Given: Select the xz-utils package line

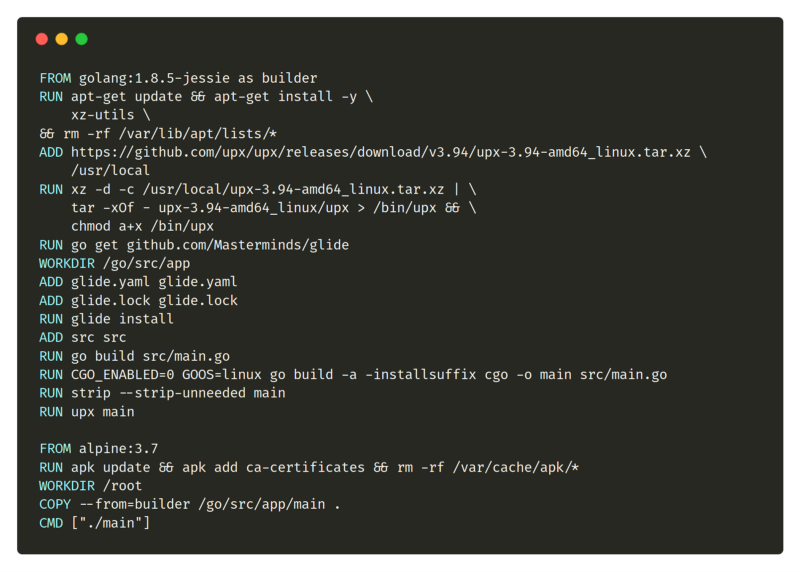Looking at the screenshot, I should [x=111, y=115].
